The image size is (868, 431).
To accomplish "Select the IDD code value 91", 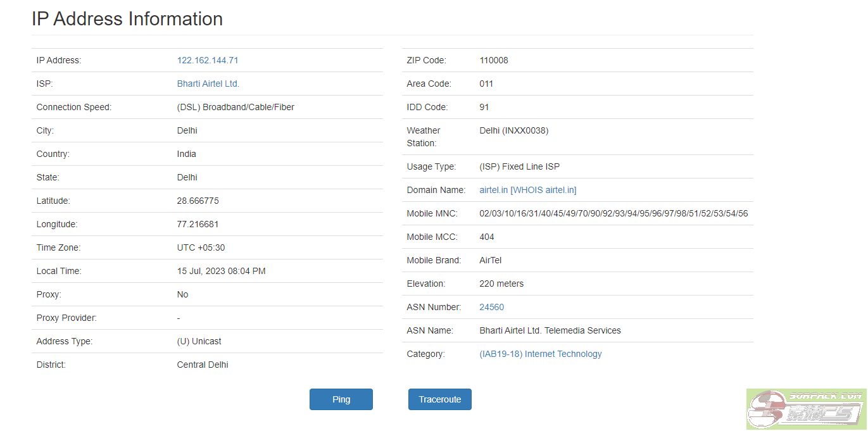I will point(484,107).
